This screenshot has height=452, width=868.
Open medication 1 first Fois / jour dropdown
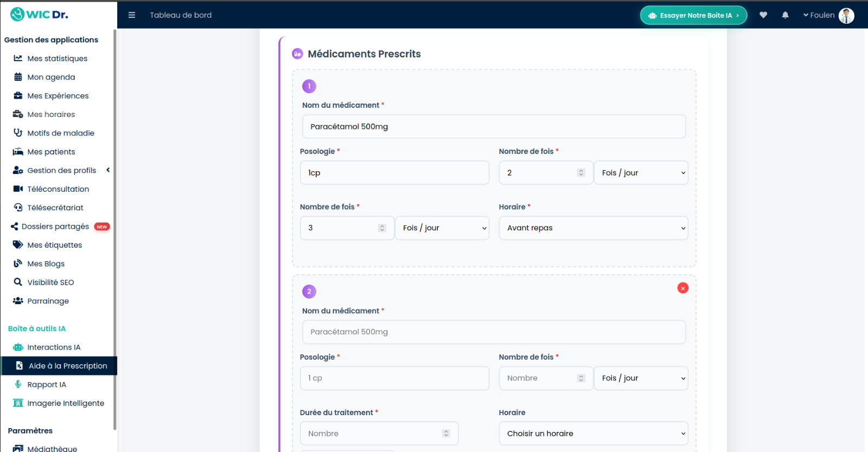click(x=641, y=173)
